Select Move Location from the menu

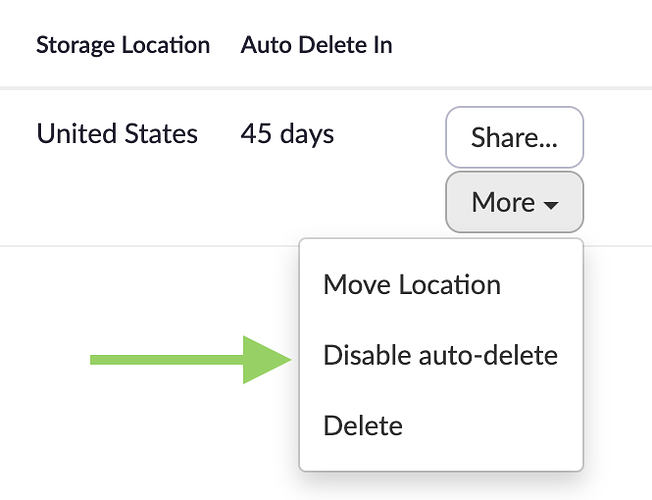412,285
